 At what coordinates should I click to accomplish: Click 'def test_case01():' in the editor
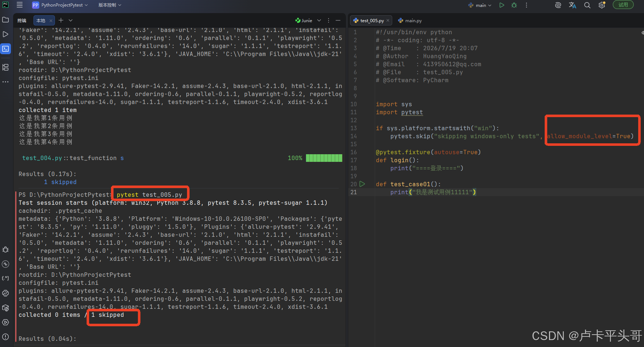(408, 184)
